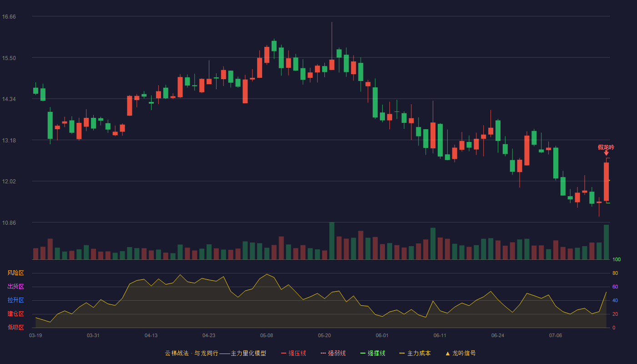Select the 出货区 zone label
Screen dimensions: 637x364
[x=15, y=287]
